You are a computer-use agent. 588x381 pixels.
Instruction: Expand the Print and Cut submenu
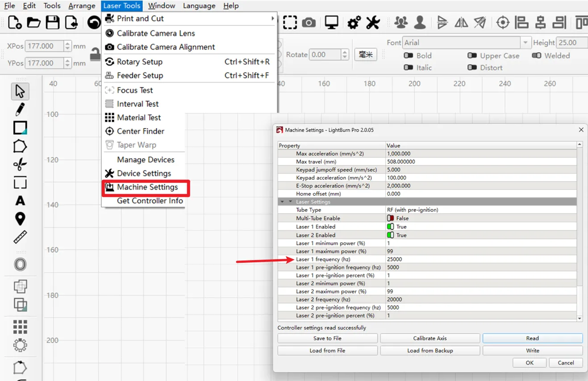pyautogui.click(x=188, y=19)
